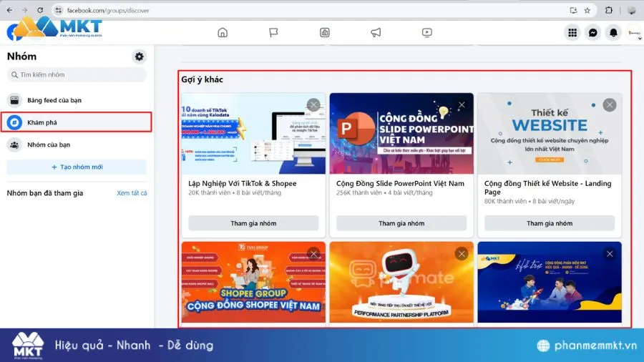Click the search magnifier in Tìm kiếm nhóm
Image resolution: width=644 pixels, height=362 pixels.
[x=14, y=74]
